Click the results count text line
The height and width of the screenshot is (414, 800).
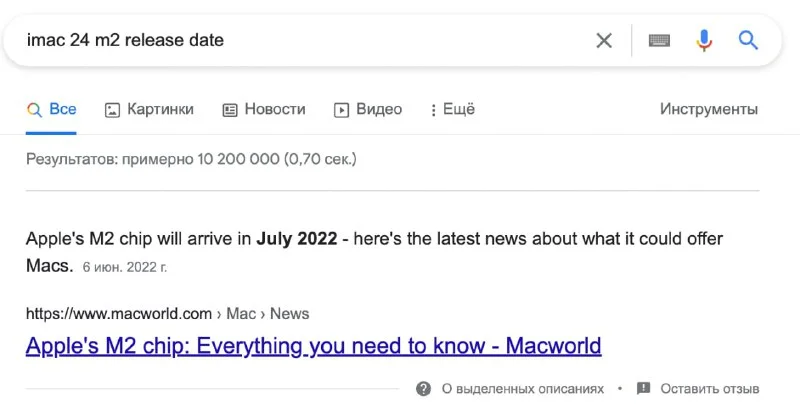(x=191, y=158)
